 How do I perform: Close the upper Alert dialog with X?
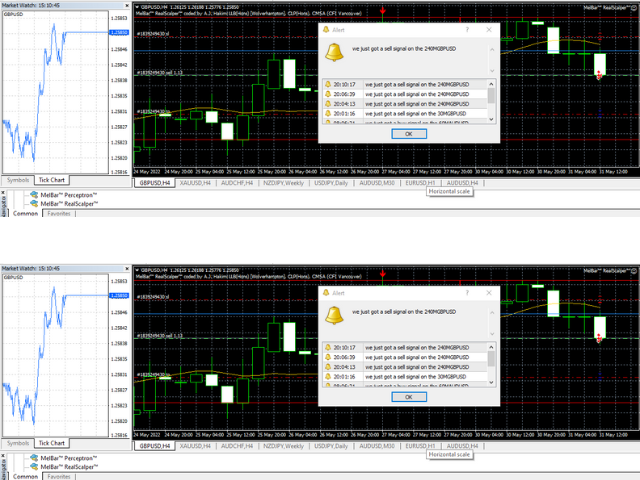(x=489, y=30)
